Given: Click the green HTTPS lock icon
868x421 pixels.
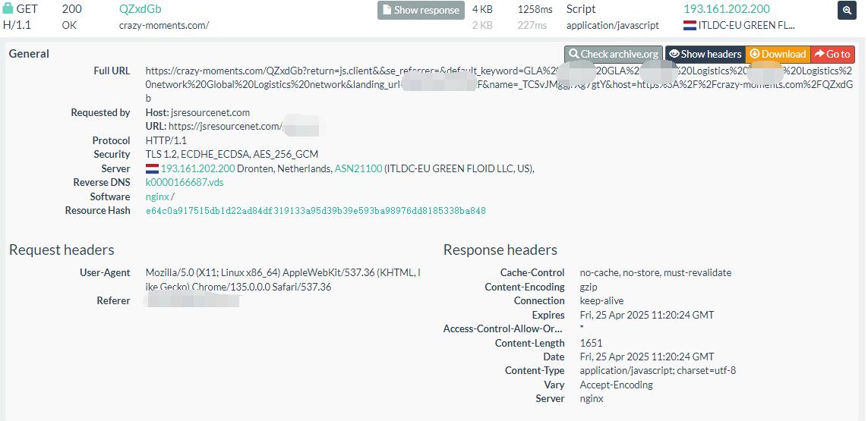Looking at the screenshot, I should pyautogui.click(x=8, y=9).
